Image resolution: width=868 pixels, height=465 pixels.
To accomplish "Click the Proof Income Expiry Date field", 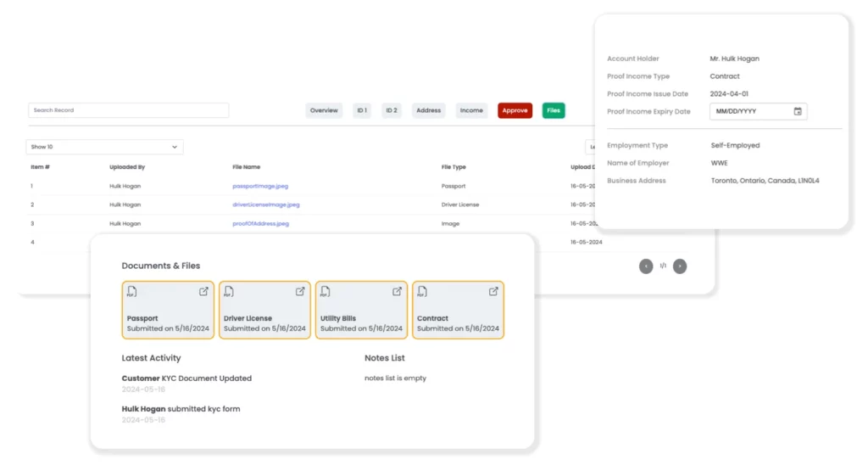I will (x=750, y=111).
